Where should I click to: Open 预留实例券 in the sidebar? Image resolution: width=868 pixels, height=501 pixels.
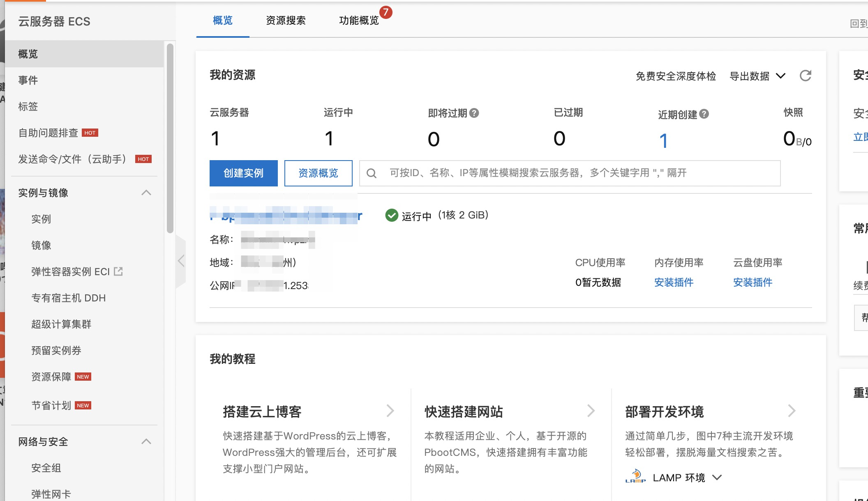tap(56, 350)
